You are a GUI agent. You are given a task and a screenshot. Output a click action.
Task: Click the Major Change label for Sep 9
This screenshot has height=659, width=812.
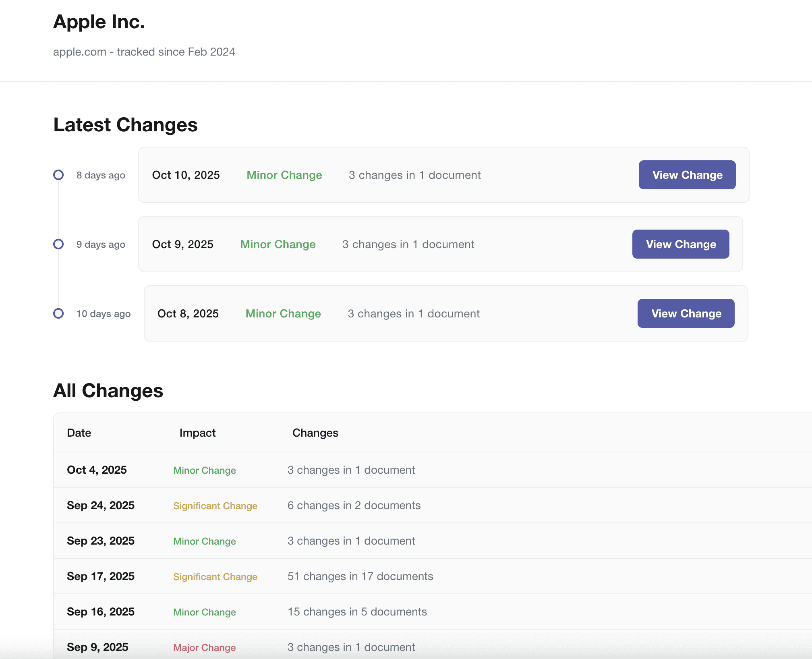(x=204, y=647)
